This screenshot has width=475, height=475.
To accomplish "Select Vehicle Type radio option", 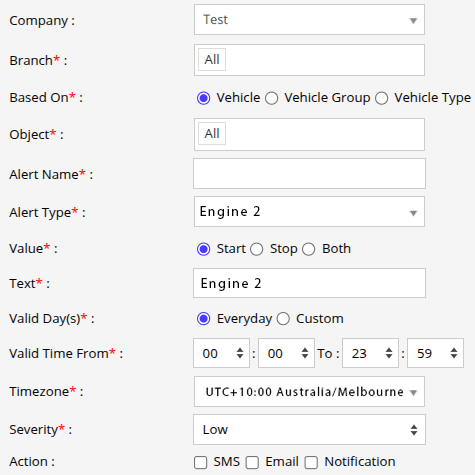I will point(382,98).
